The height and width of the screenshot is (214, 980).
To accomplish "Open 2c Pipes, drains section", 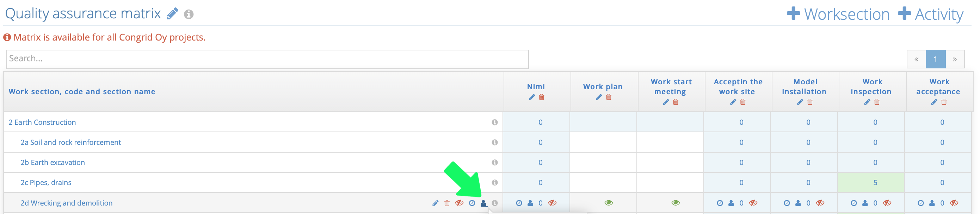I will pyautogui.click(x=46, y=183).
